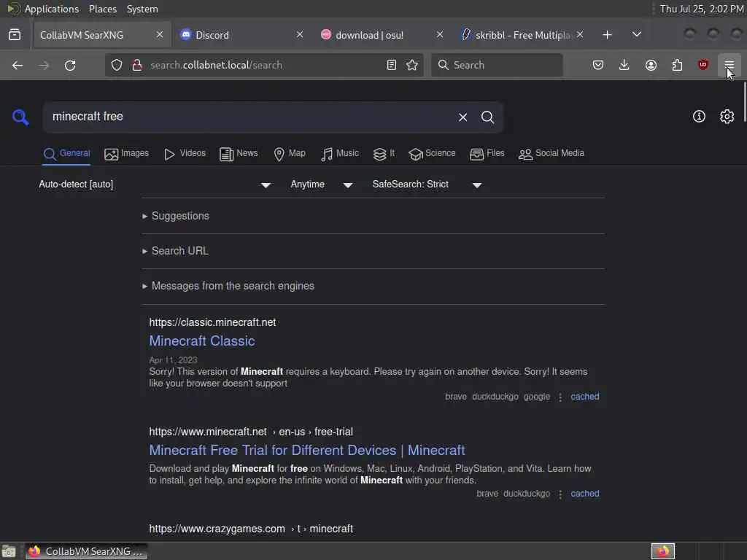
Task: Open the Extensions puzzle icon
Action: point(677,65)
